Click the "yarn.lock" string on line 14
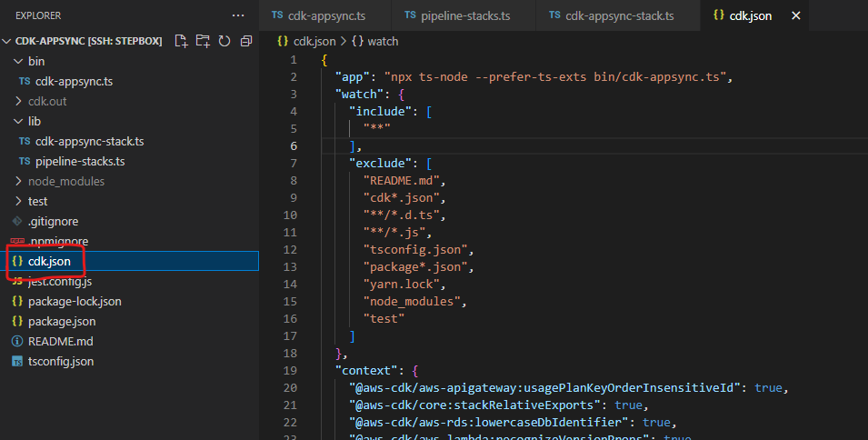This screenshot has height=440, width=868. click(x=402, y=284)
